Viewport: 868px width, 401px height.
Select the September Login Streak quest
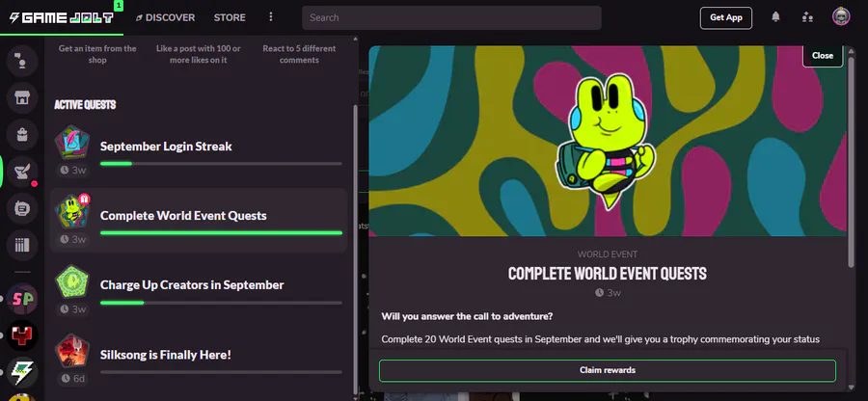(x=198, y=151)
